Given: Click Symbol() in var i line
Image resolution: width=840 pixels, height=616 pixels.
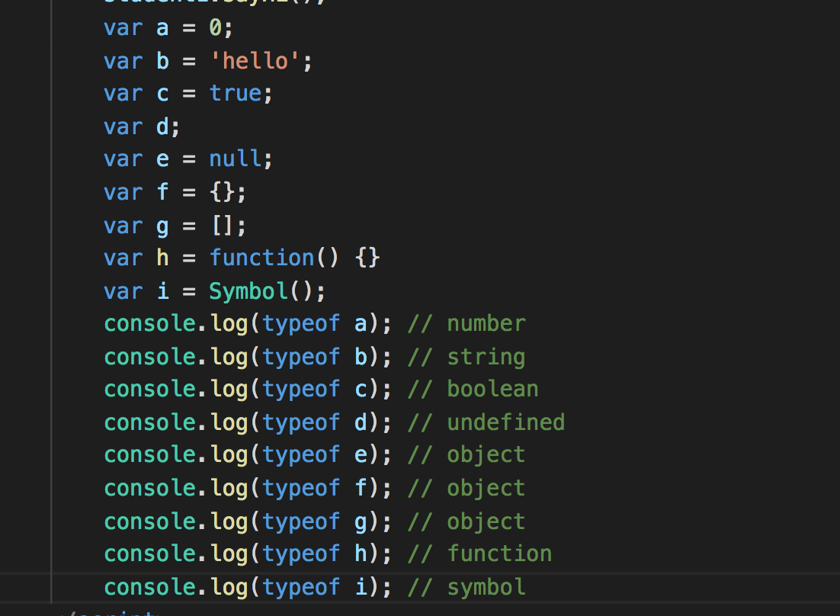Looking at the screenshot, I should click(261, 291).
